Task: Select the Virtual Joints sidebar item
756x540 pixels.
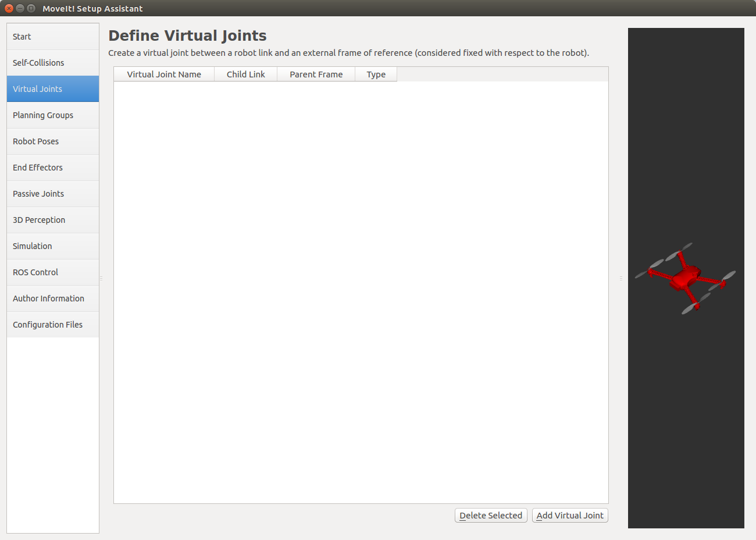Action: pos(53,89)
